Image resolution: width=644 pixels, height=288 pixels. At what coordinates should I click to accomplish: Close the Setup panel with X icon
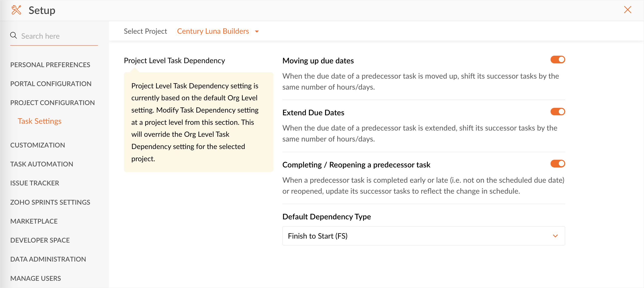pos(628,10)
